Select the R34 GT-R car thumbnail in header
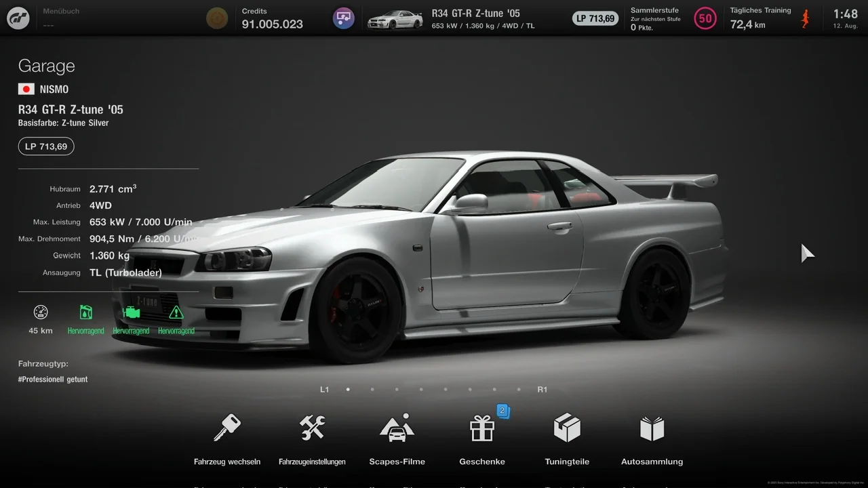The image size is (868, 488). pos(395,20)
